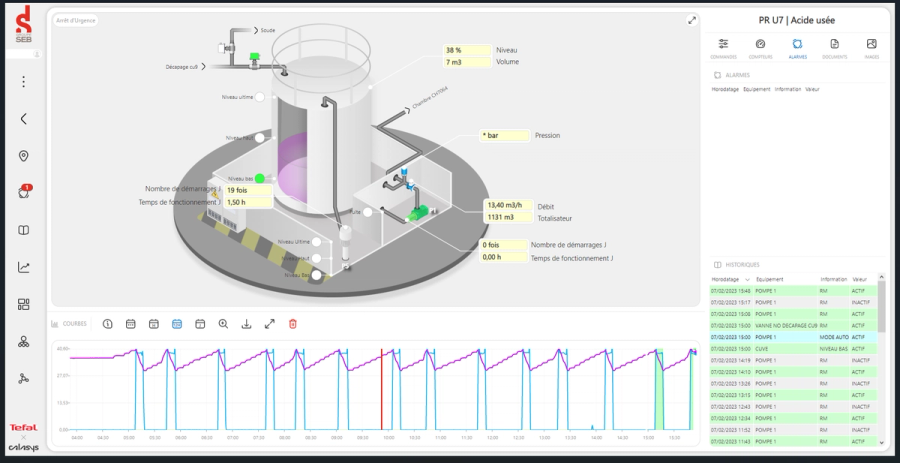
Task: Click the sump Niveau haut indicator
Action: (x=316, y=259)
